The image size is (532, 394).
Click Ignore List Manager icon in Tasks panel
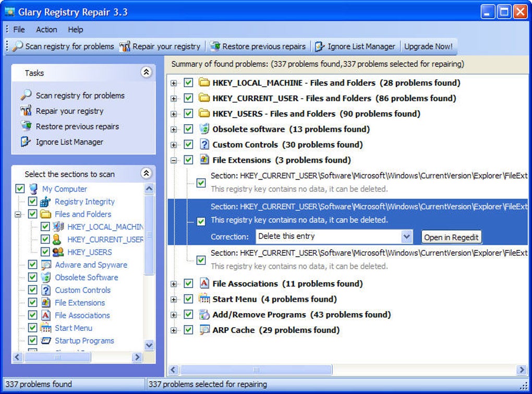pyautogui.click(x=26, y=141)
